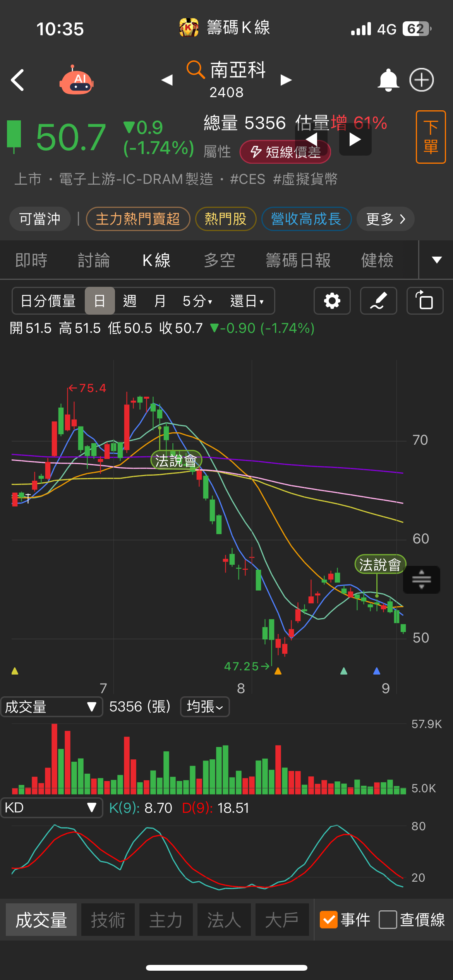Select the chart drawing pen tool
453x980 pixels.
click(x=378, y=301)
